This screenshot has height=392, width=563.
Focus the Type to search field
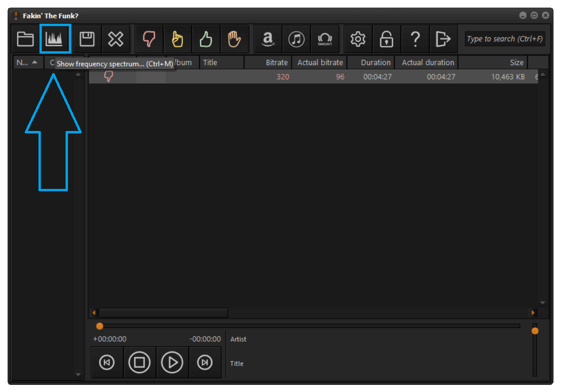pos(505,39)
